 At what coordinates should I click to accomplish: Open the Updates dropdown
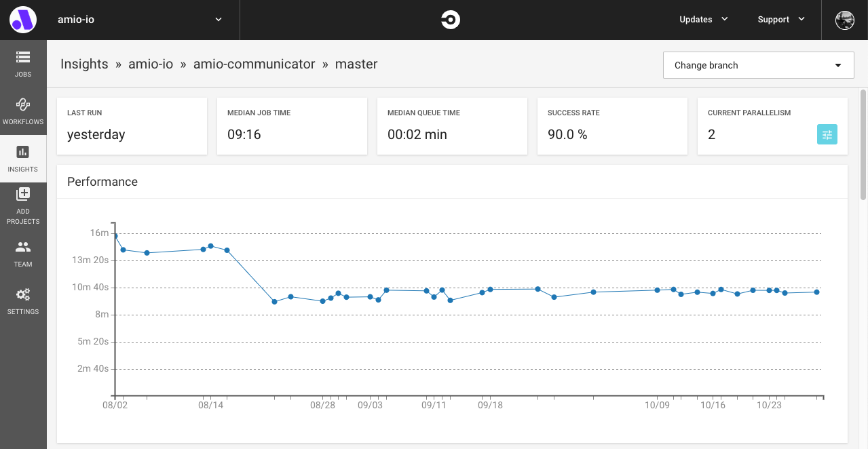click(704, 20)
